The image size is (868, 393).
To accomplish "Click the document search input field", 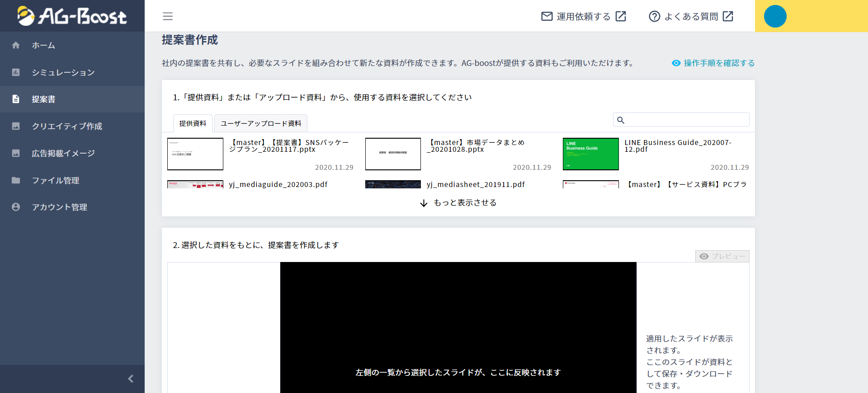I will point(686,120).
